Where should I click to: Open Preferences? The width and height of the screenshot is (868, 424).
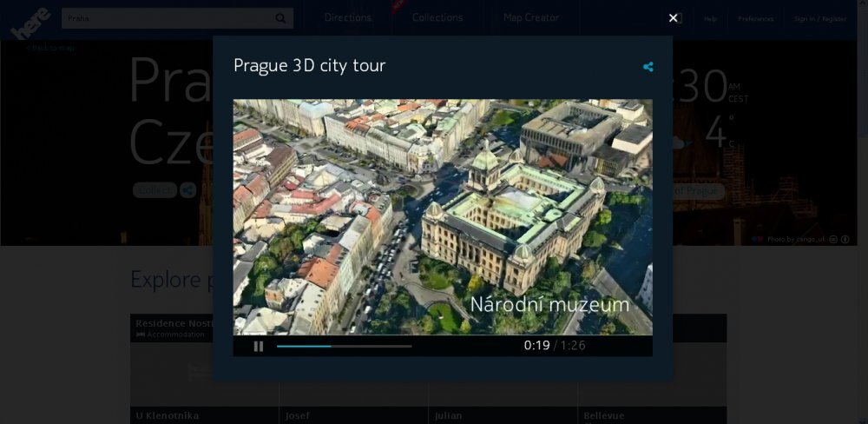(755, 18)
